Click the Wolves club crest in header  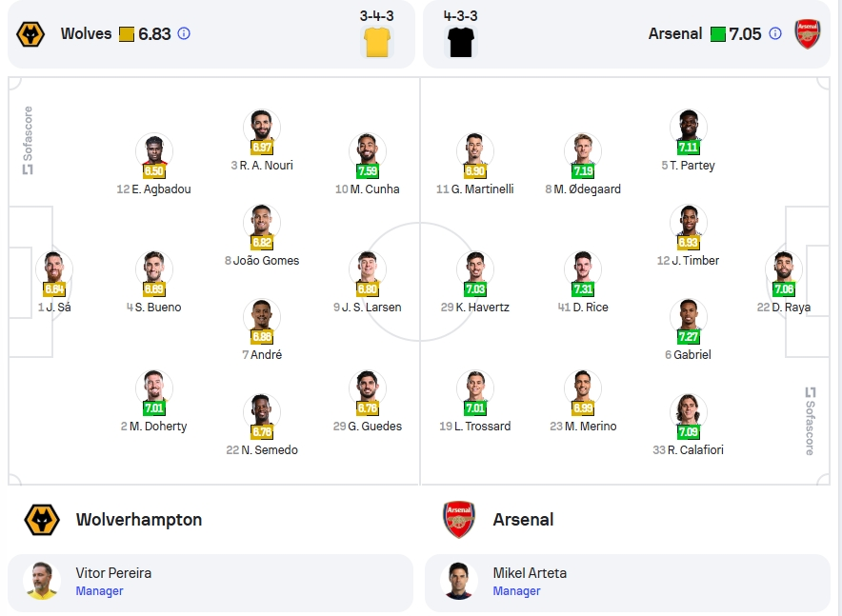30,34
